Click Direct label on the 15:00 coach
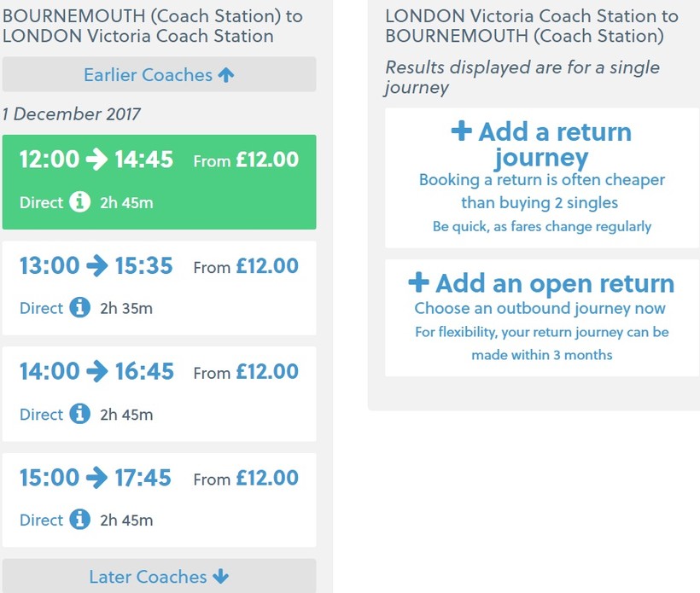 coord(42,520)
